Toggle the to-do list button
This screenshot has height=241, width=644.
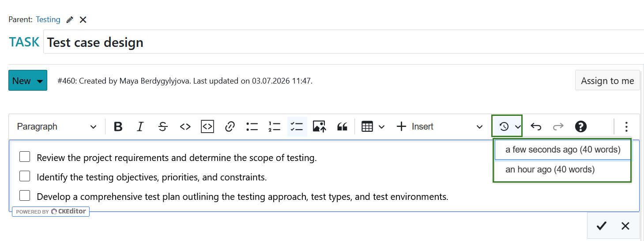(297, 126)
